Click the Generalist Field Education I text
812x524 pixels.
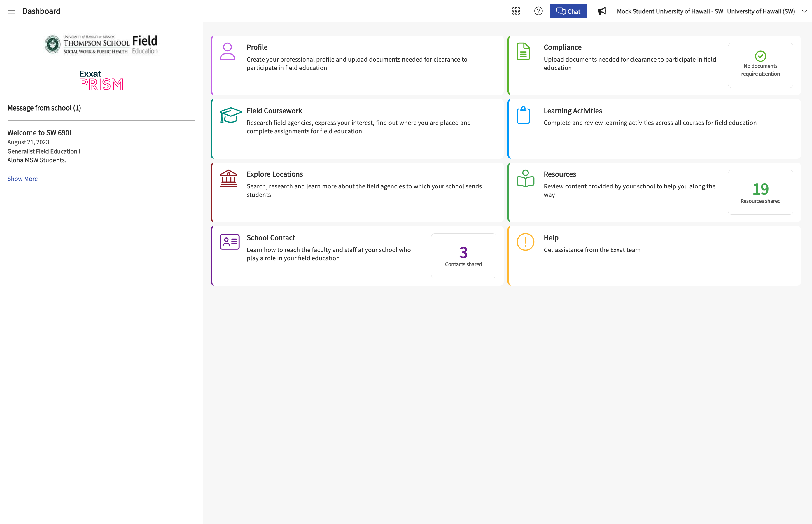click(x=44, y=151)
